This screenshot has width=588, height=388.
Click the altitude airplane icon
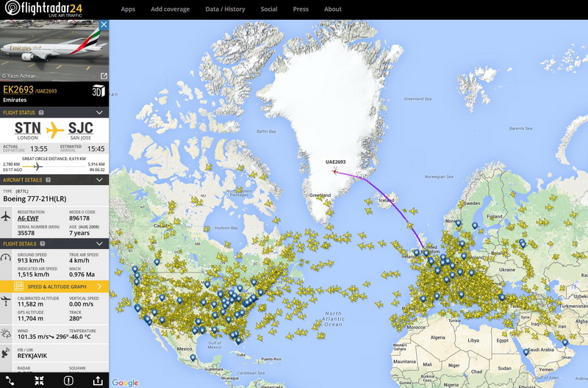[6, 301]
